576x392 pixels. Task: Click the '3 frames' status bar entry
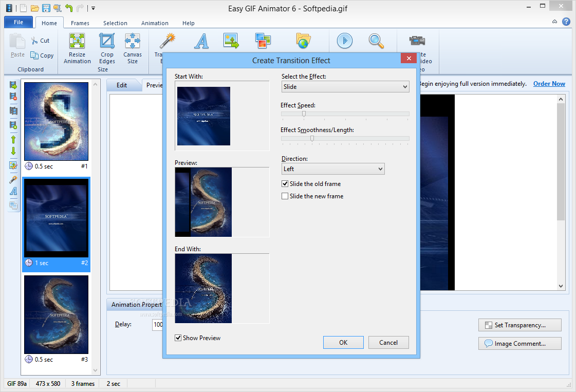pos(83,384)
